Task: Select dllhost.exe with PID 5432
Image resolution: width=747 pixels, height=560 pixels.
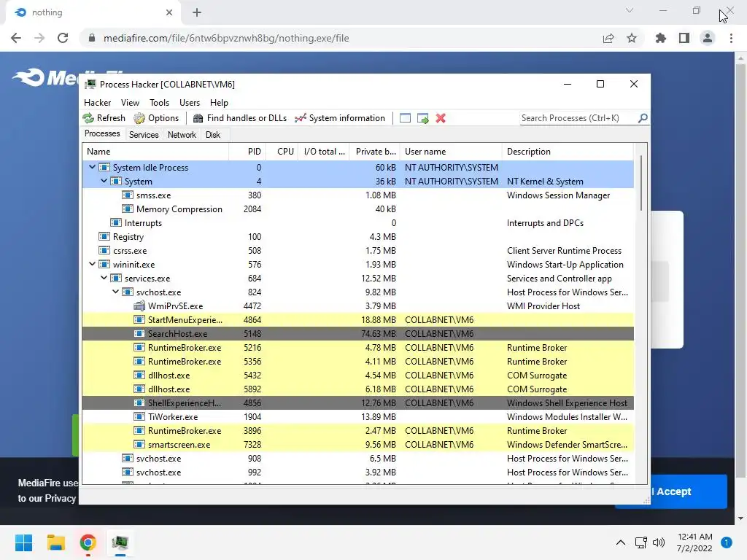Action: point(357,375)
